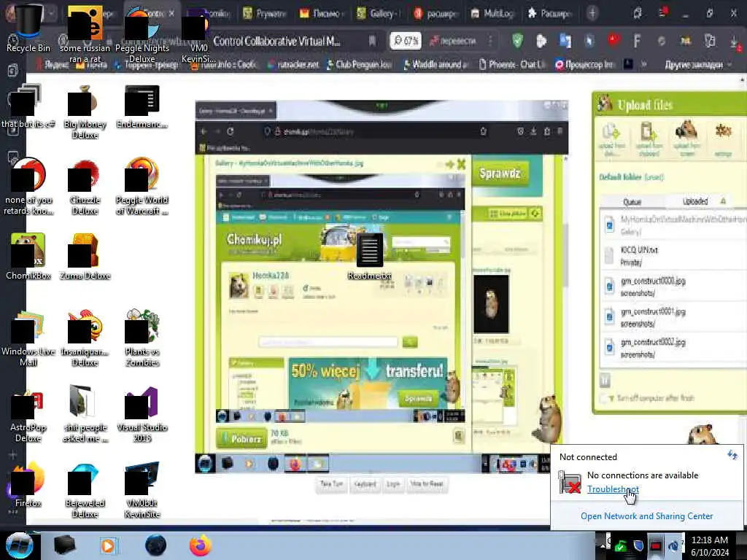Click the Login button below VM
This screenshot has height=560, width=747.
click(393, 484)
